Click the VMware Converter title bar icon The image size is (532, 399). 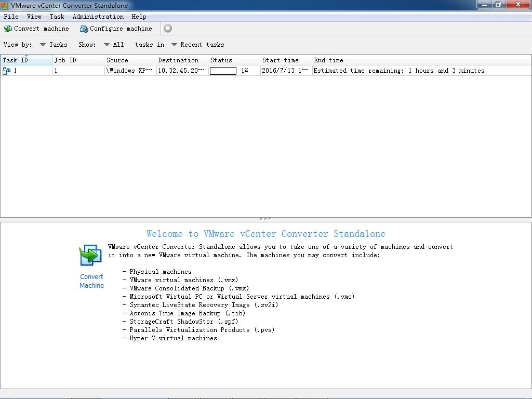(4, 5)
